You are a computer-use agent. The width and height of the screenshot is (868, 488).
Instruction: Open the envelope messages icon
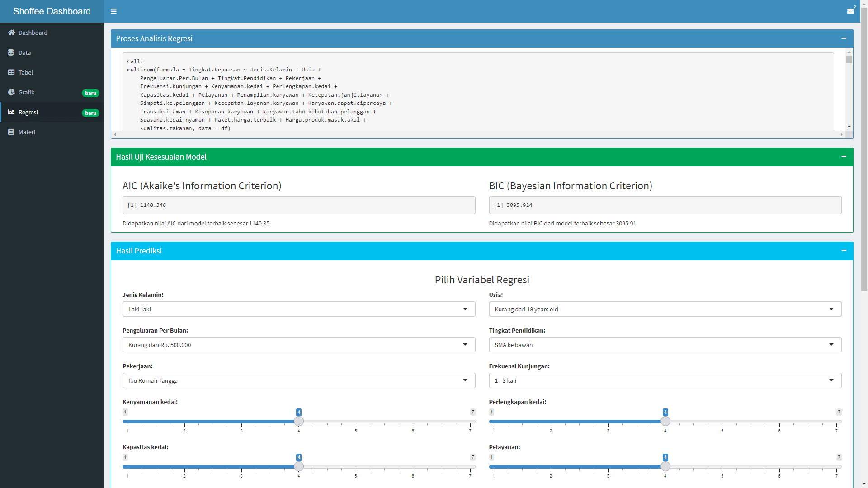click(x=850, y=11)
